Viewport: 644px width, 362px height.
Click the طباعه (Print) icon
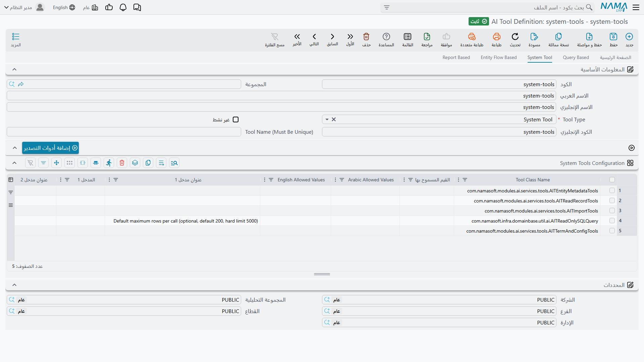pyautogui.click(x=496, y=37)
